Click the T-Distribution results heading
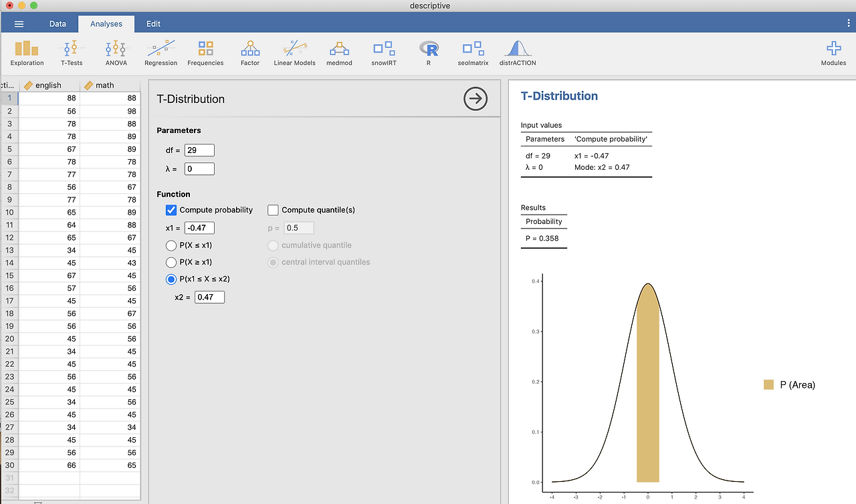This screenshot has height=504, width=856. [x=559, y=96]
